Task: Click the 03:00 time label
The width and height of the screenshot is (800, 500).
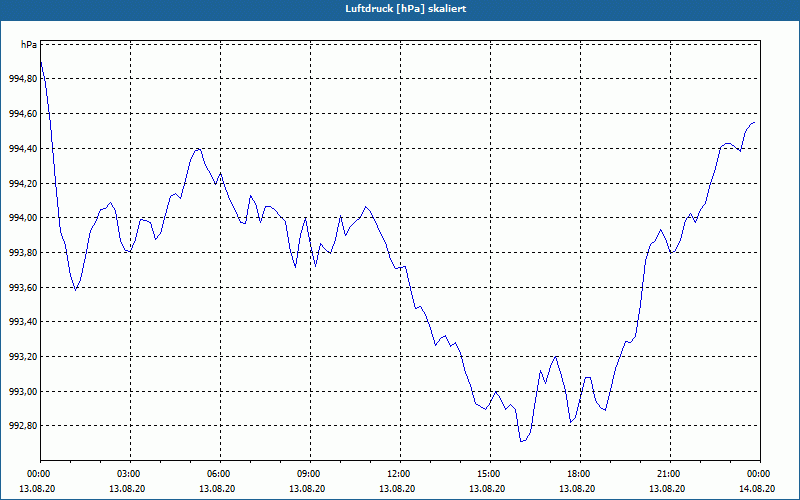Action: 130,474
